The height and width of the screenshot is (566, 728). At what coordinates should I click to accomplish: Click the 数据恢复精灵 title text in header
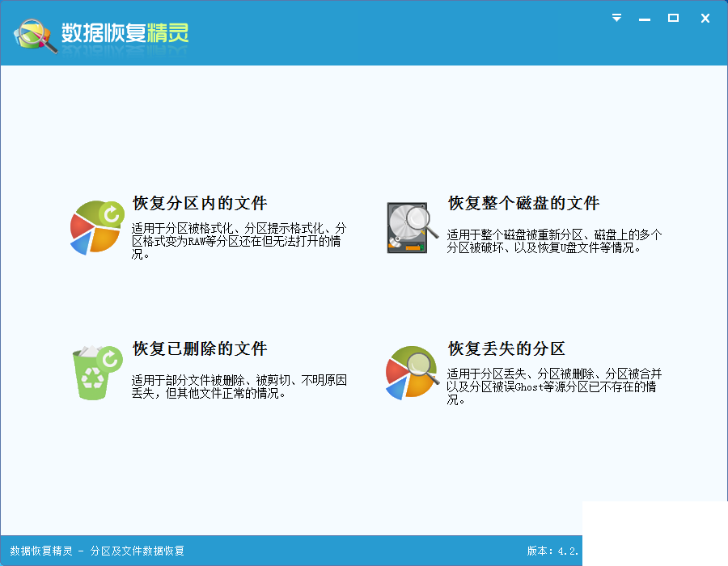point(125,33)
